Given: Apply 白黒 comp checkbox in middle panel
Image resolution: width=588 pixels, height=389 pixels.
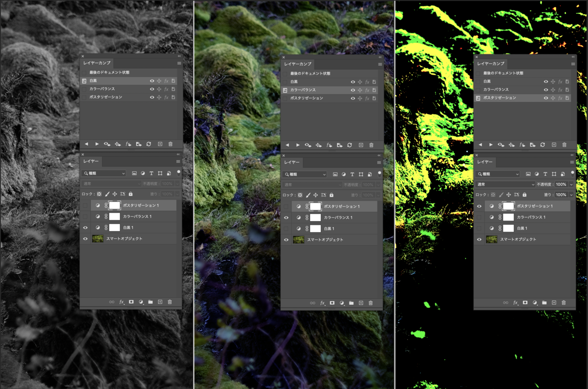Looking at the screenshot, I should point(285,82).
